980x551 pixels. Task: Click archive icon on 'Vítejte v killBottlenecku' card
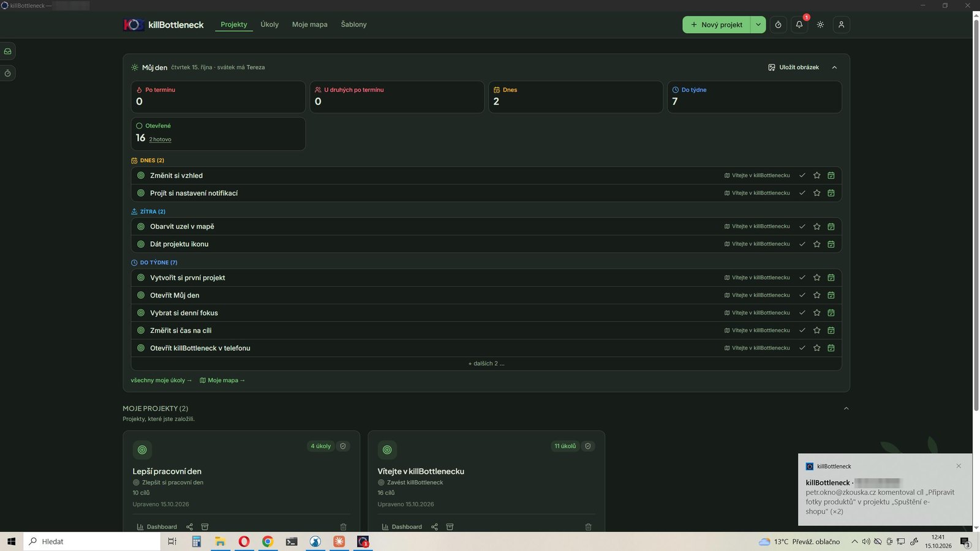pos(450,527)
